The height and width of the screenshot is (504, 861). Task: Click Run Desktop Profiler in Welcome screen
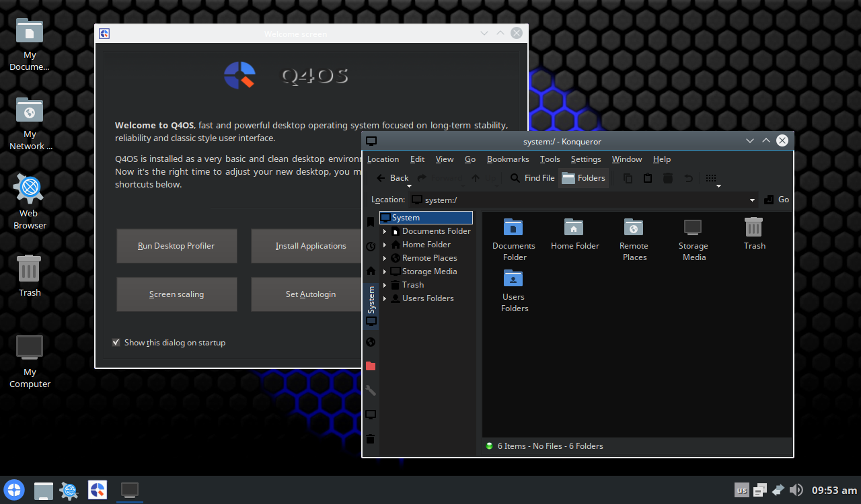[x=176, y=246]
